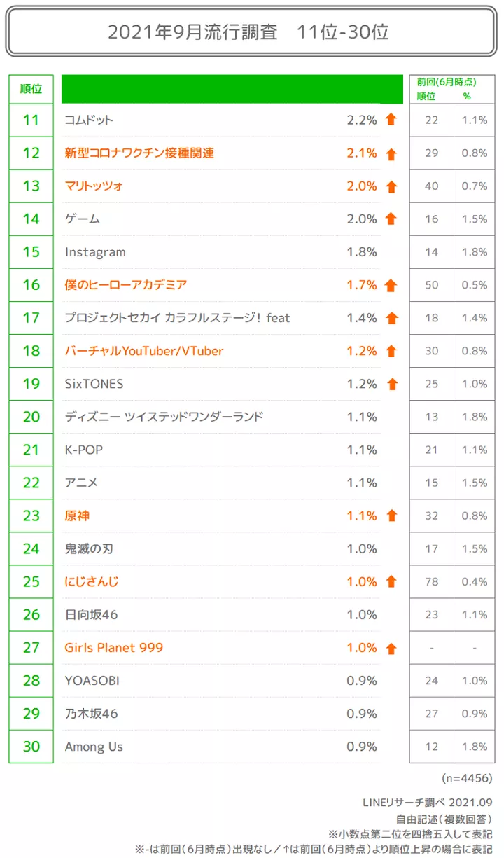
Task: Click the rising arrow on the マリトッツォ row
Action: (x=391, y=186)
